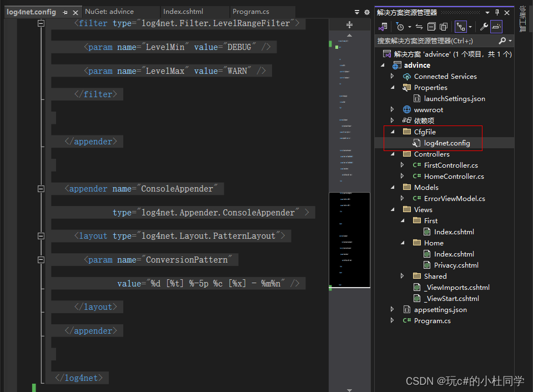Click the gear icon near the tab well

pyautogui.click(x=366, y=11)
